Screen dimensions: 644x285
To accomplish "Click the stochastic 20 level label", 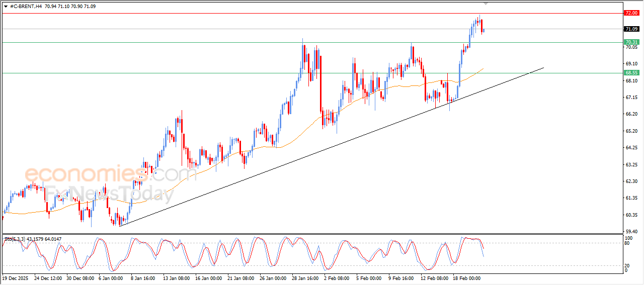I will coord(627,265).
